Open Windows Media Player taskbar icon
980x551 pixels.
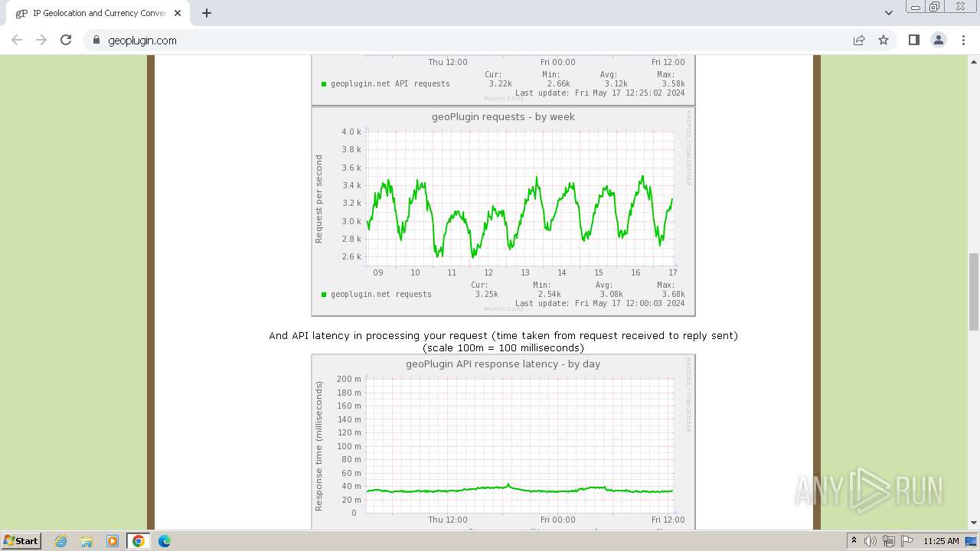[113, 541]
